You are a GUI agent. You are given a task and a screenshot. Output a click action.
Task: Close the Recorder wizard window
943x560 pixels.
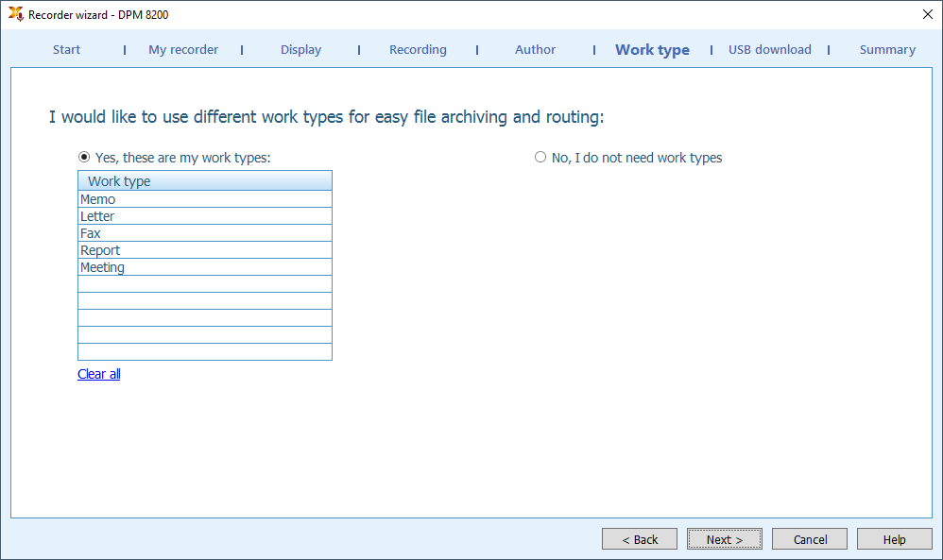(927, 14)
